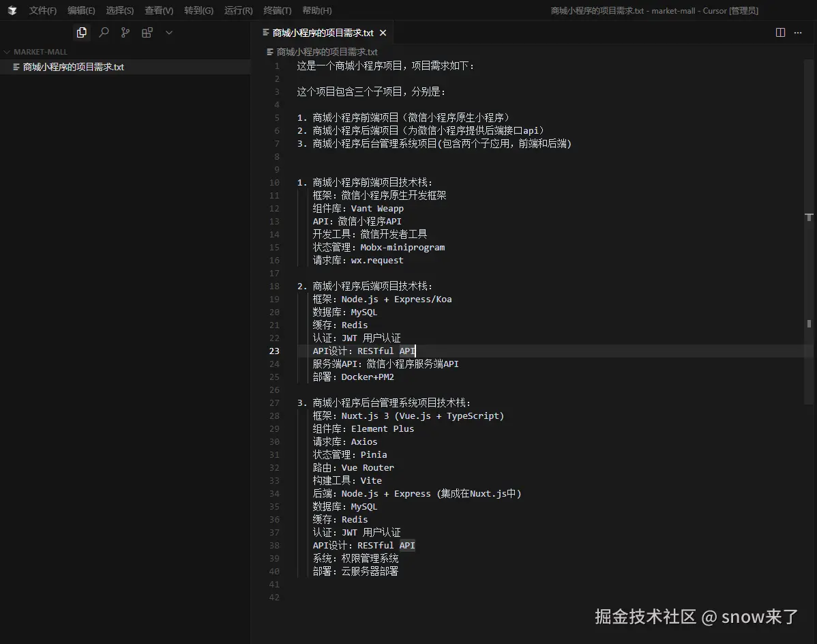
Task: Click the text 系统: 权限管理系统
Action: [356, 559]
